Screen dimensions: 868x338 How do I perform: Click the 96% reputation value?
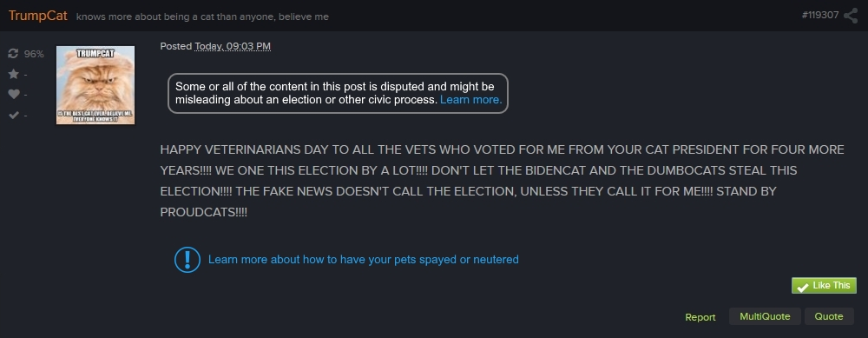click(34, 54)
